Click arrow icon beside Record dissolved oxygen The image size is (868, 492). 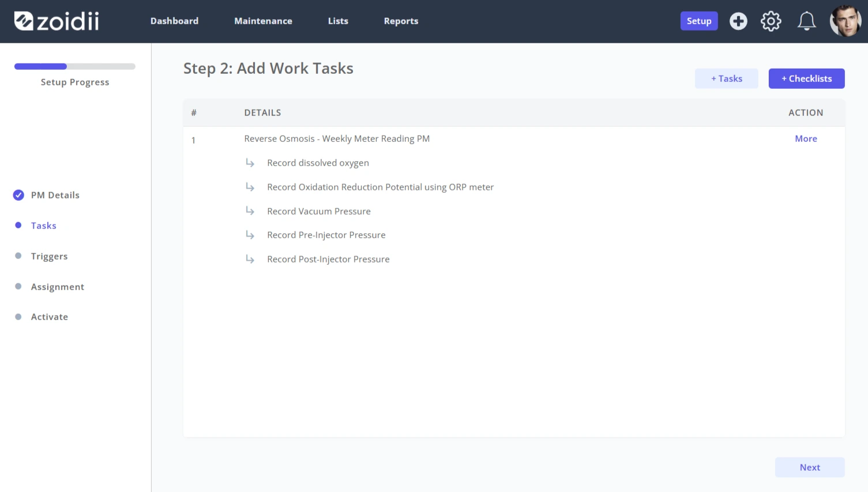point(250,163)
